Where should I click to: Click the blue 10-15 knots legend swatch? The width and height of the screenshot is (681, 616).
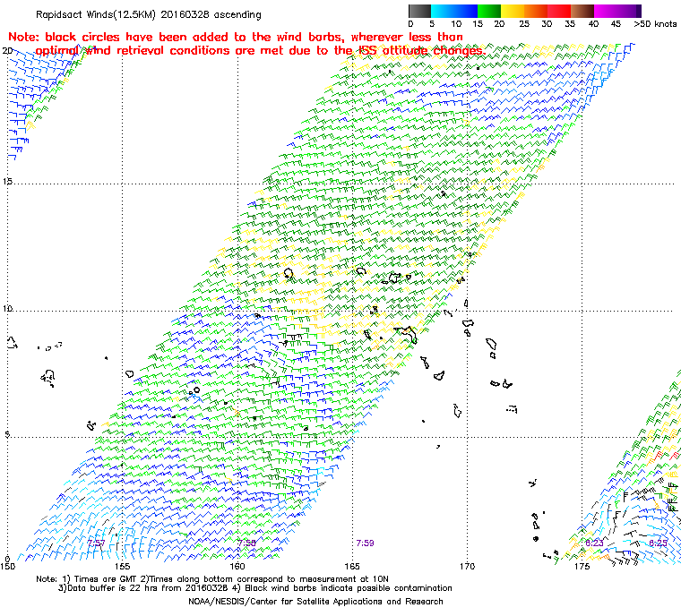point(466,12)
